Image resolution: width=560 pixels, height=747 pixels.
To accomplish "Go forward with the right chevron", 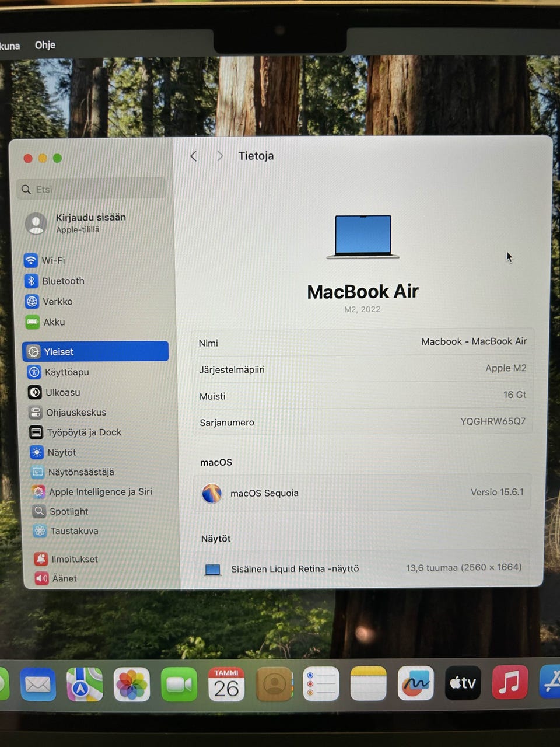I will tap(219, 156).
